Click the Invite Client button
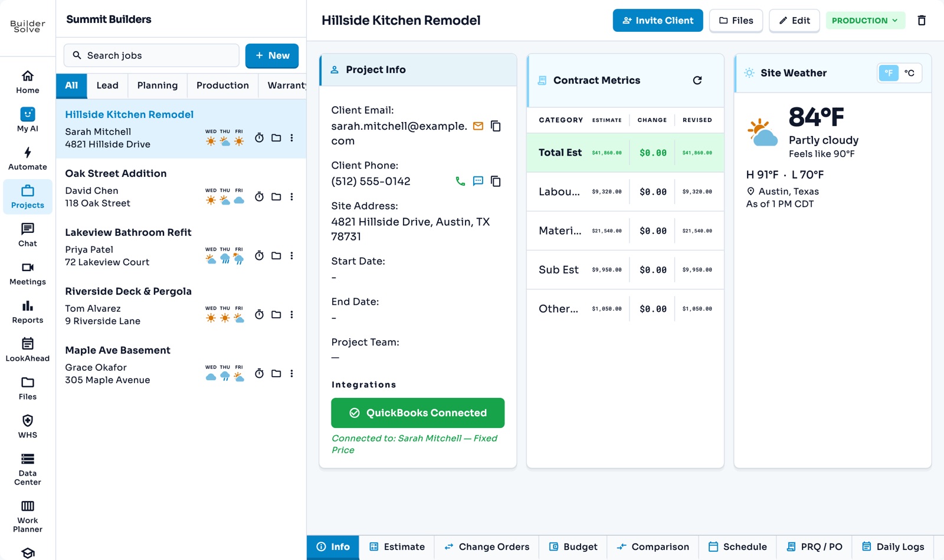 tap(658, 21)
